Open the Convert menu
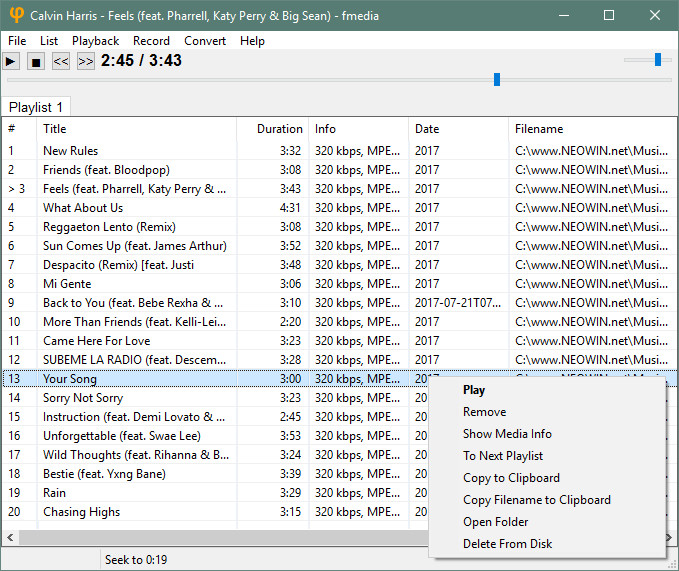This screenshot has width=679, height=571. click(x=205, y=41)
